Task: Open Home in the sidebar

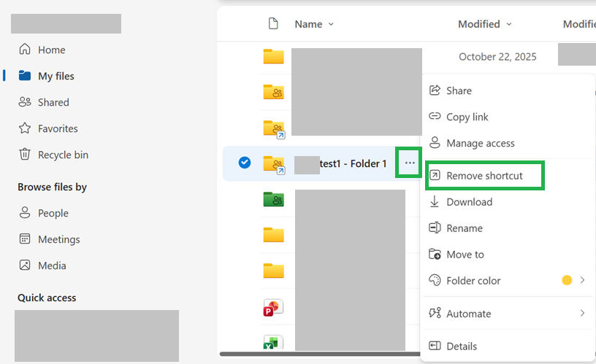Action: [42, 50]
